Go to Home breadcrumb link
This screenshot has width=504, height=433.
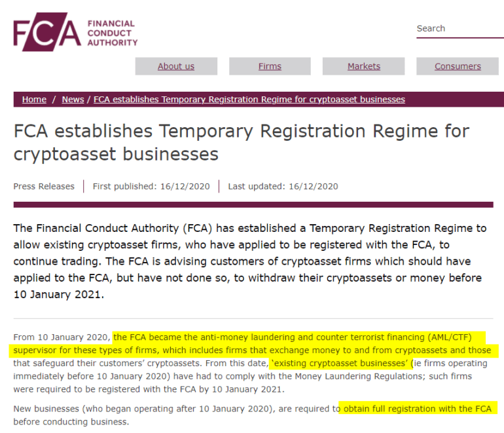pyautogui.click(x=34, y=100)
